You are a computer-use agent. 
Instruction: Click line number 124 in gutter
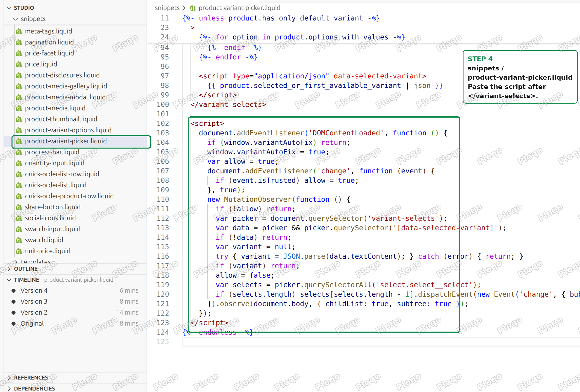pos(163,332)
